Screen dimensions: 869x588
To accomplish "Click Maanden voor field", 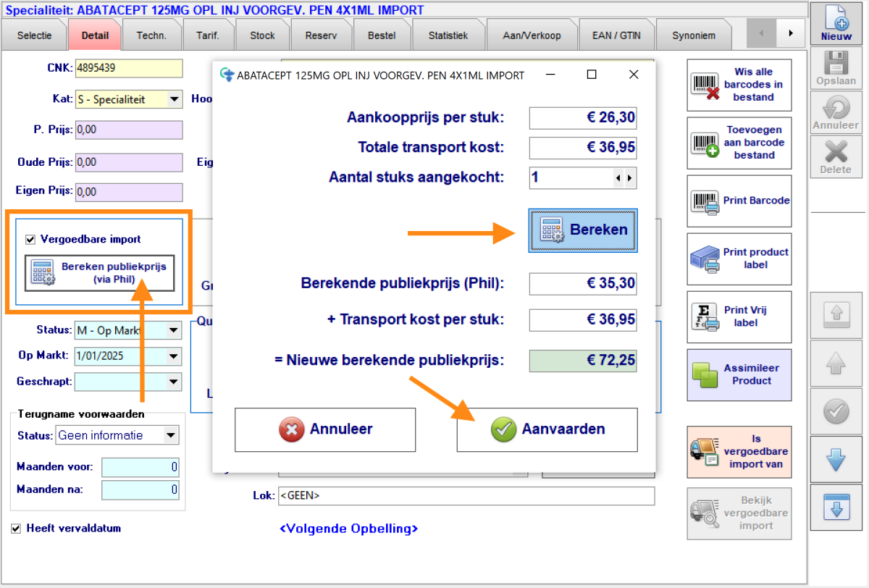I will click(140, 468).
